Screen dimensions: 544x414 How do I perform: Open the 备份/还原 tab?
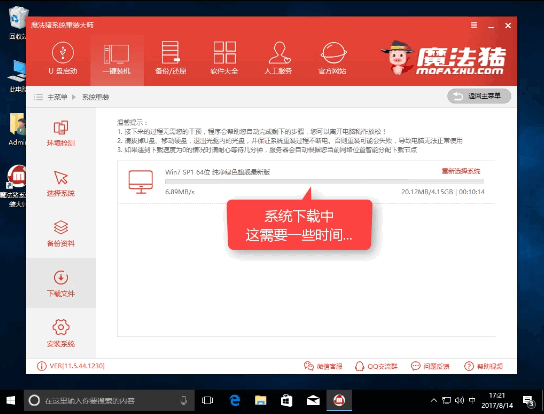(x=170, y=58)
